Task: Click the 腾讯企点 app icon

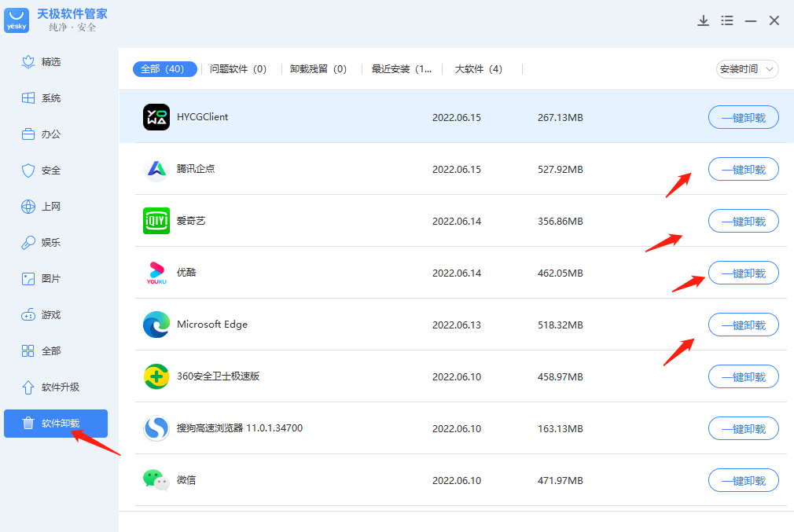Action: [156, 169]
